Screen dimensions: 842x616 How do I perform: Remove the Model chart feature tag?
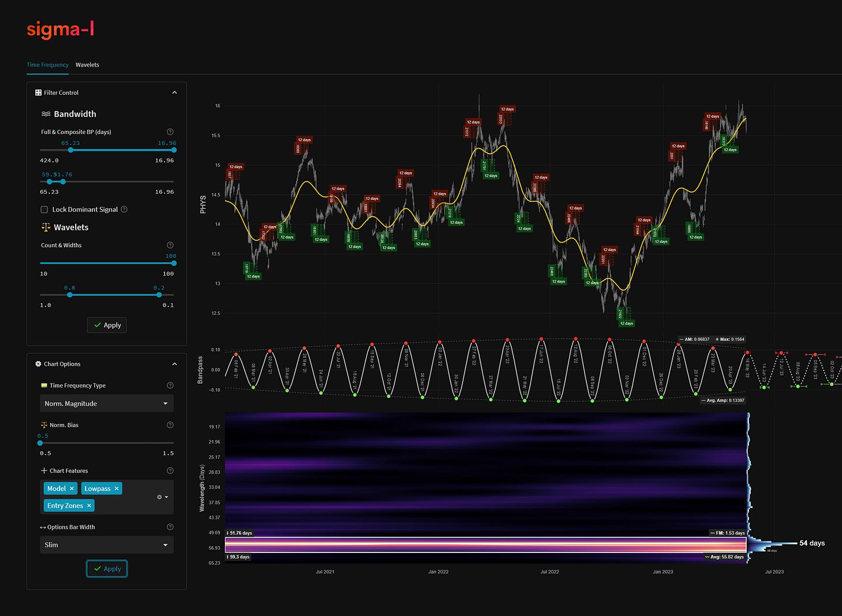[x=72, y=488]
